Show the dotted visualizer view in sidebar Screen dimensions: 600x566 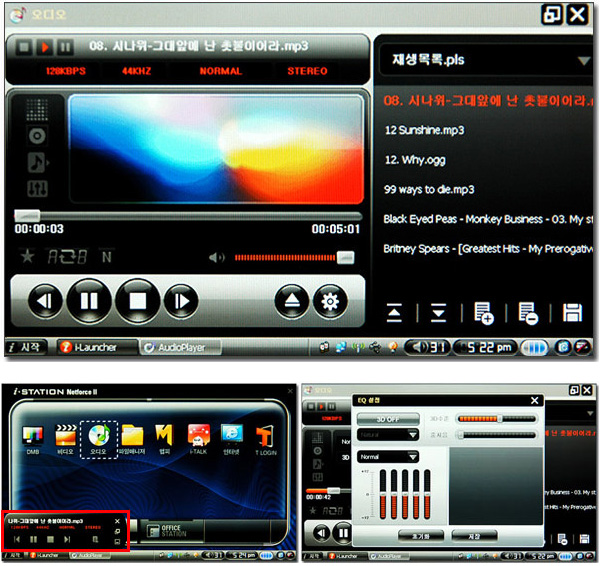[x=37, y=109]
